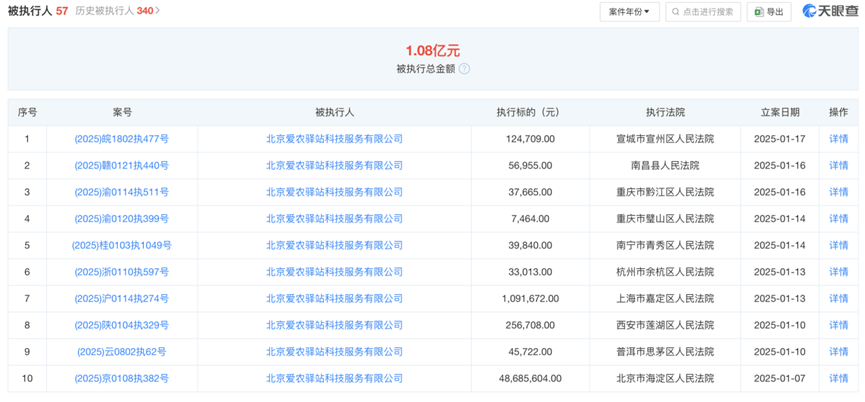Screen dimensions: 865x402
Task: Click company name link in row 5
Action: [334, 245]
